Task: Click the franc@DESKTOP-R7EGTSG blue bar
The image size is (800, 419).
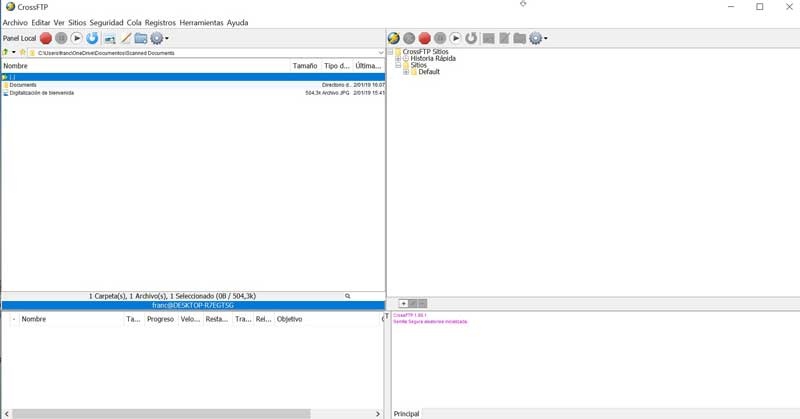Action: 193,305
